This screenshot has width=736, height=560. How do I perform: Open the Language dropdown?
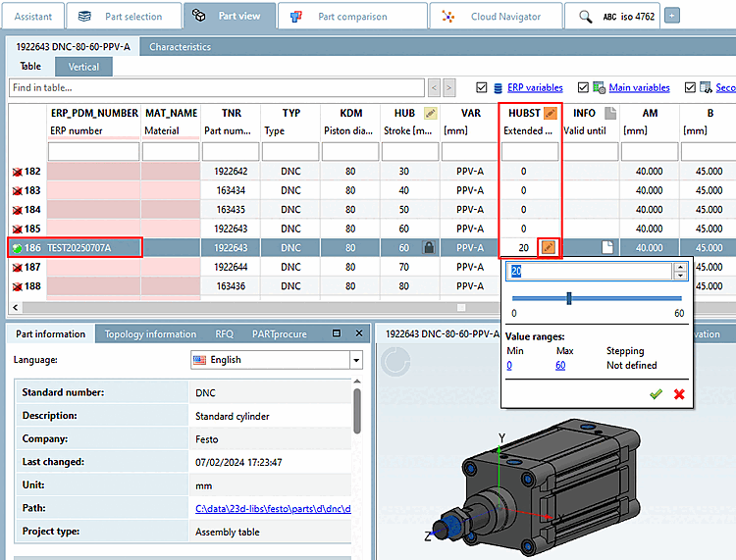355,360
